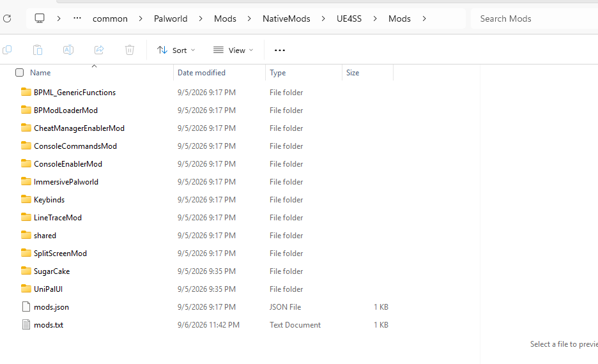598x364 pixels.
Task: Click the mods.json file name
Action: (52, 307)
